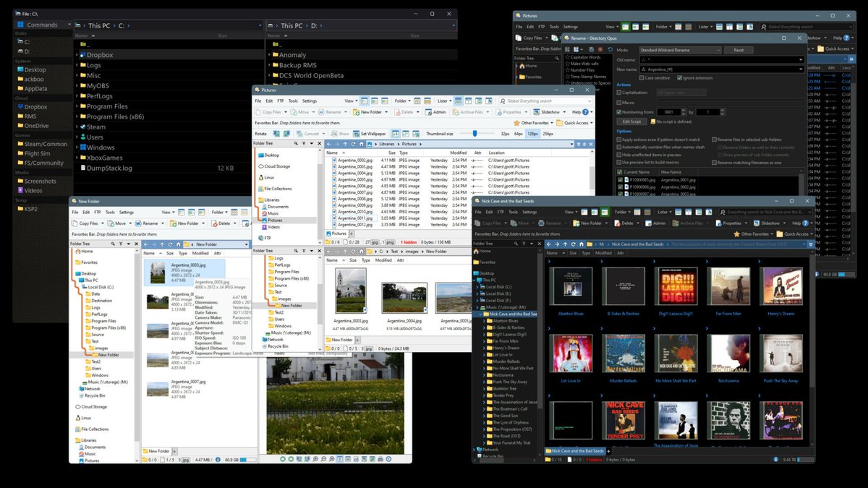Open FTP menu in Nick Cave window
The width and height of the screenshot is (868, 488).
tap(501, 212)
